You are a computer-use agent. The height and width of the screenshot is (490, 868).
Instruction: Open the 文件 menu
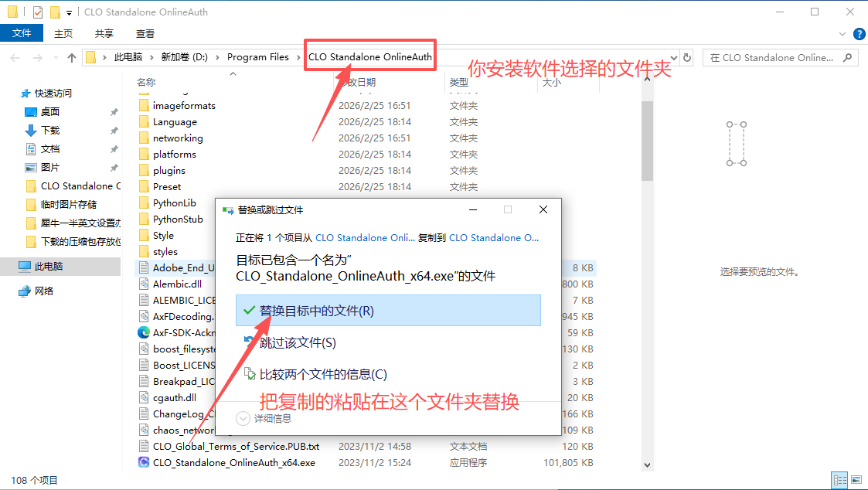(22, 33)
